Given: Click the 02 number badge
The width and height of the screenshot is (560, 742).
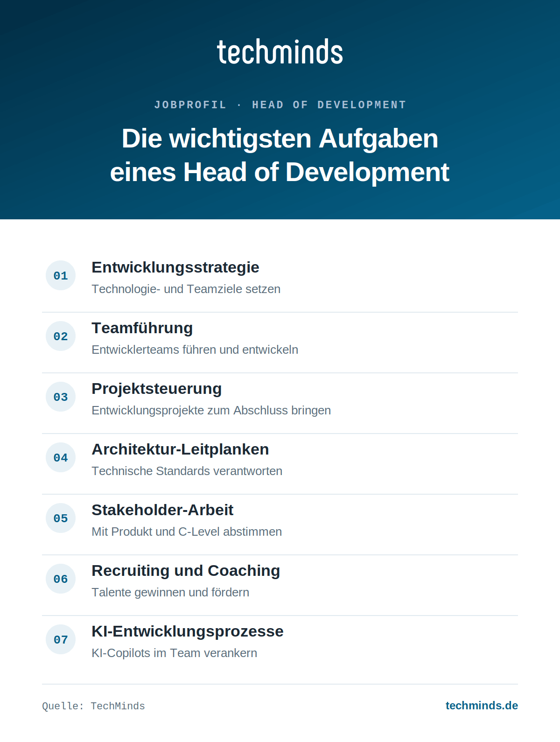Looking at the screenshot, I should pos(61,336).
